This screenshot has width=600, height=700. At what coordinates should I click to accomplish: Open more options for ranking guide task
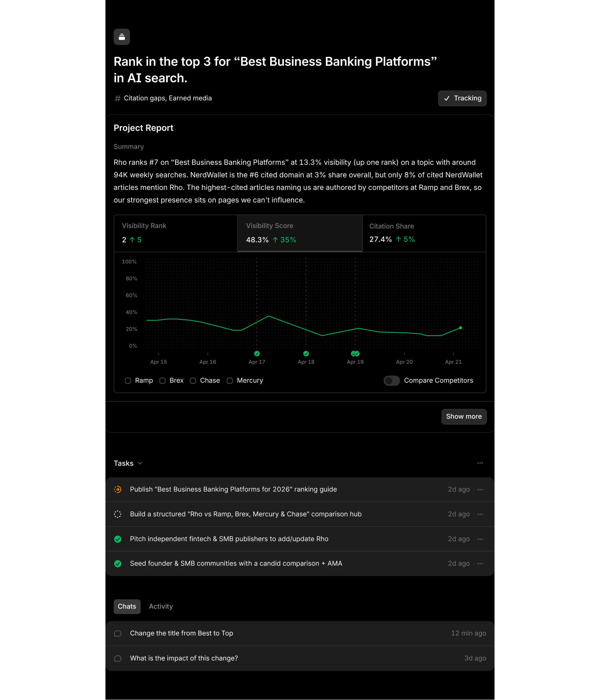coord(480,490)
